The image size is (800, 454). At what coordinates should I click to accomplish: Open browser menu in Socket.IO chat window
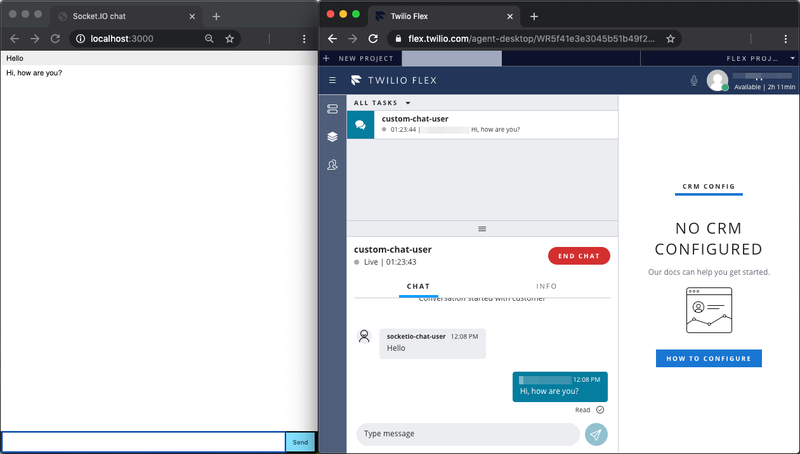[x=304, y=39]
